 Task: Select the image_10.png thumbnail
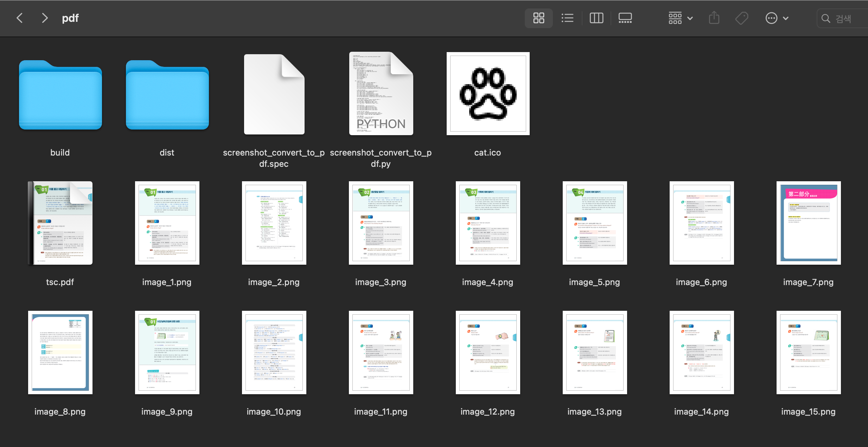point(274,352)
